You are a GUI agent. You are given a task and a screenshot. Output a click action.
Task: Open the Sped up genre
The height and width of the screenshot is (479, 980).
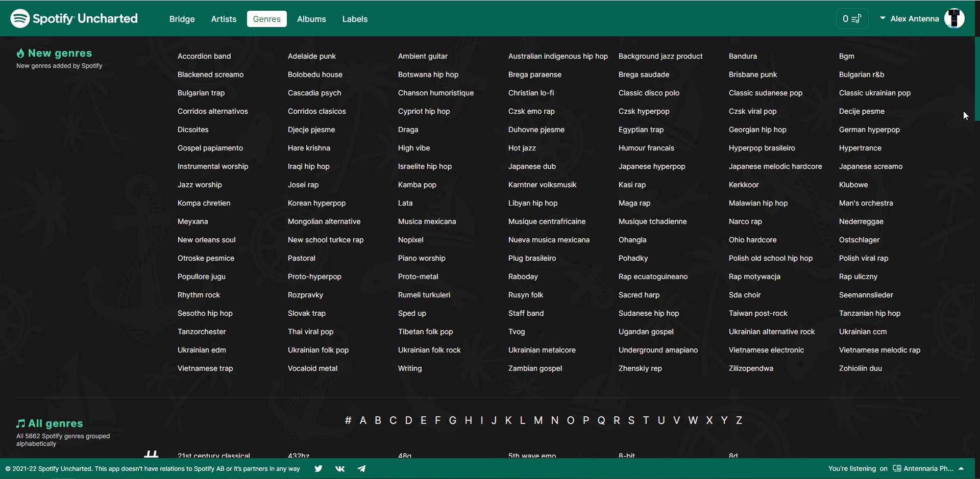coord(412,313)
